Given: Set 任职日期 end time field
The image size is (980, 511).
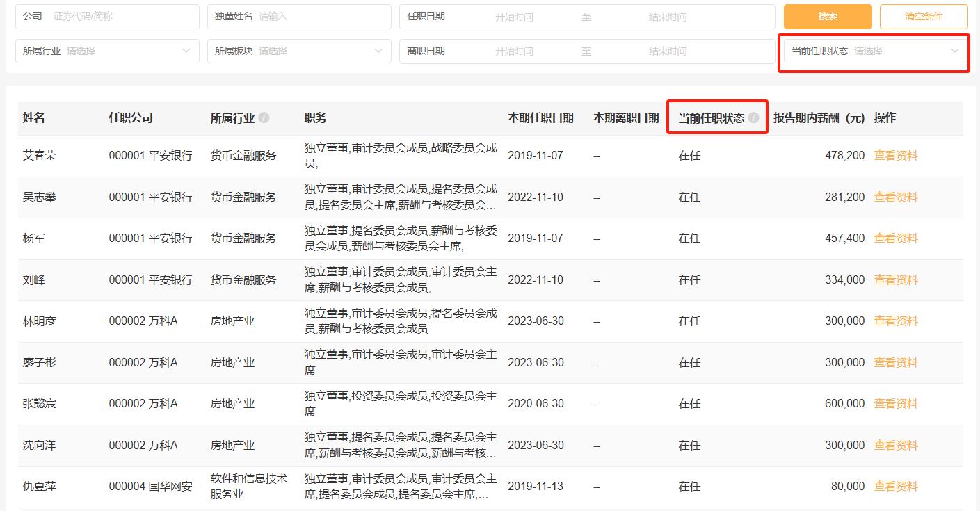Looking at the screenshot, I should 668,17.
